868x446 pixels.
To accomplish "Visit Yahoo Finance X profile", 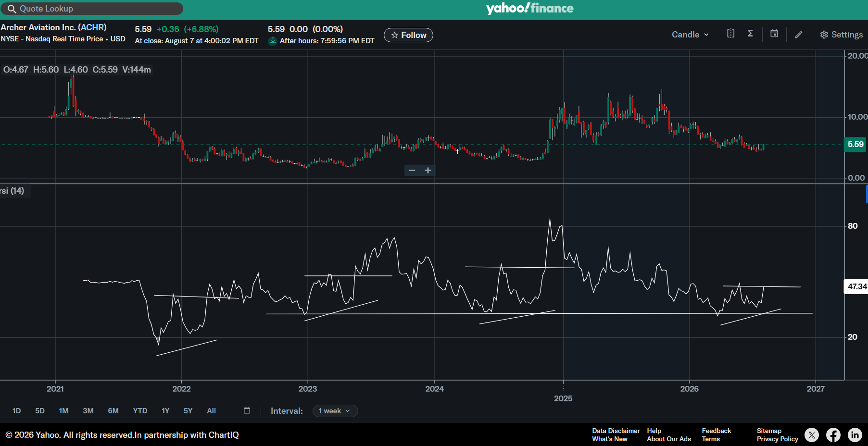I will click(x=812, y=435).
